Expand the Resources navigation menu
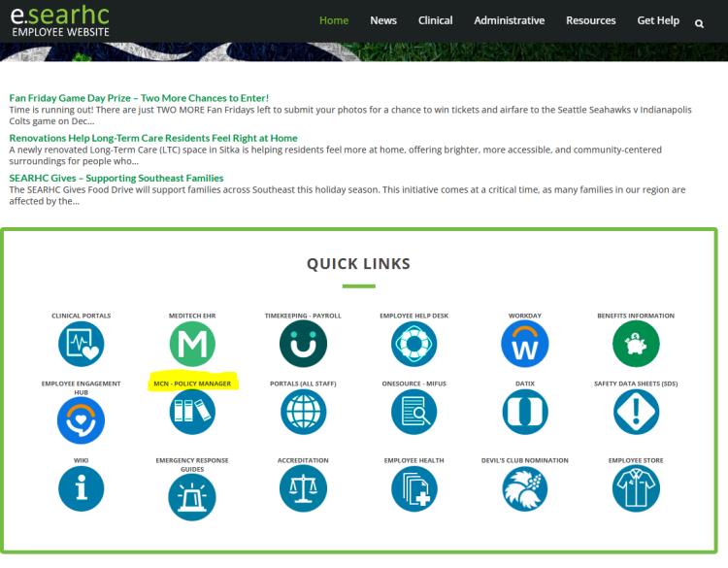Screen dimensions: 728x568 pyautogui.click(x=590, y=20)
